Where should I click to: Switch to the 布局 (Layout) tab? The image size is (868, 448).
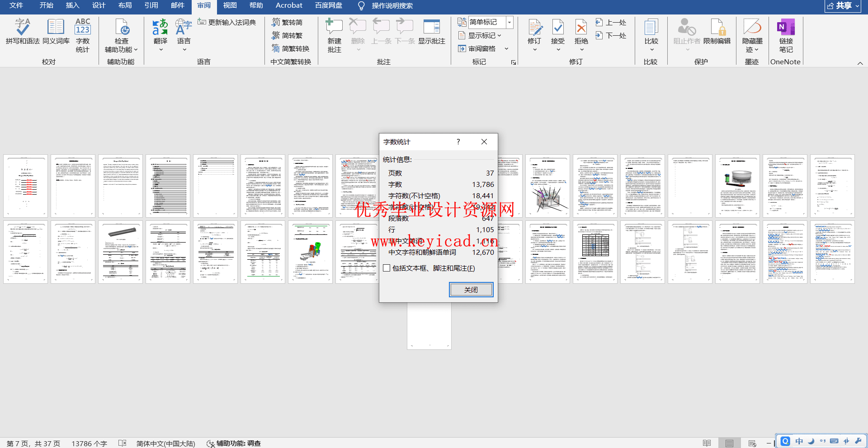(125, 5)
